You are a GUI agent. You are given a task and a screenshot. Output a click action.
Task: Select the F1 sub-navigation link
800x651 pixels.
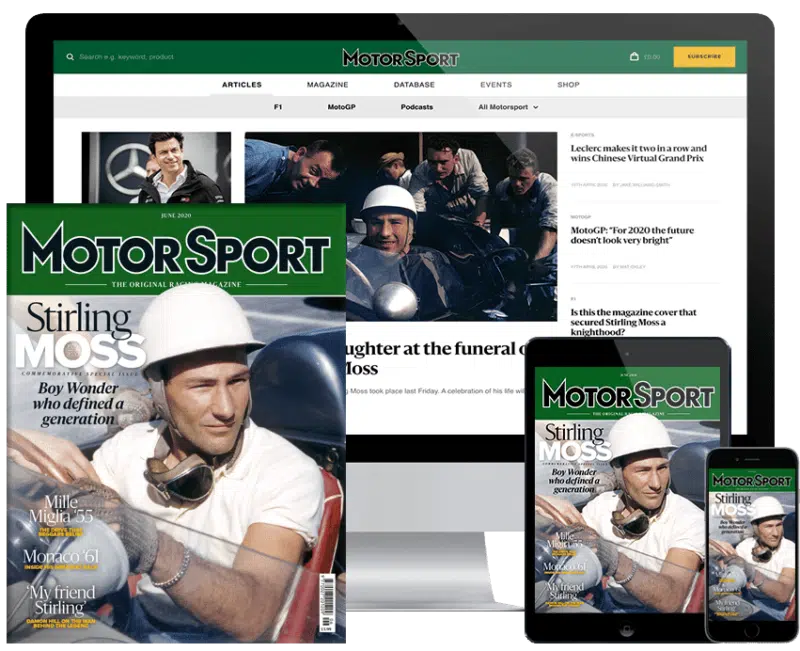278,107
